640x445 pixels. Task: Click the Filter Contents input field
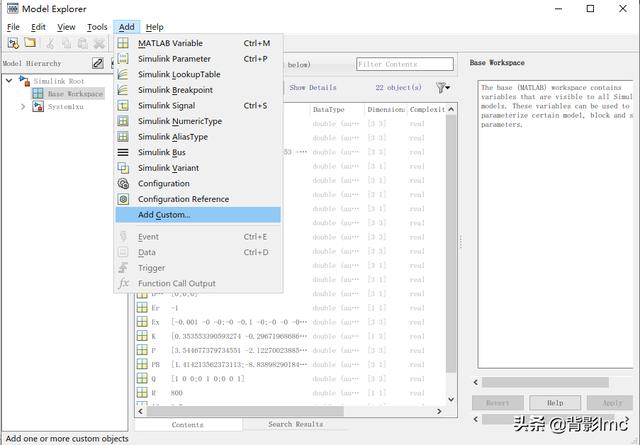pyautogui.click(x=404, y=64)
